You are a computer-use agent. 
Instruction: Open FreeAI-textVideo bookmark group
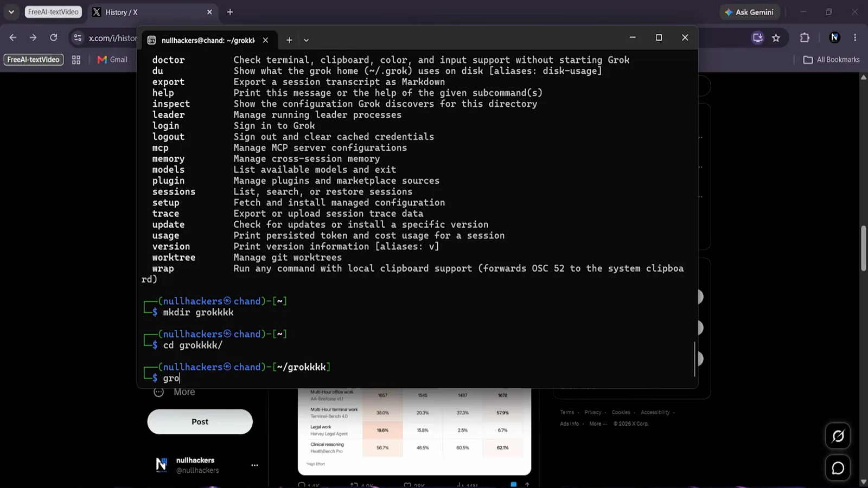point(34,60)
